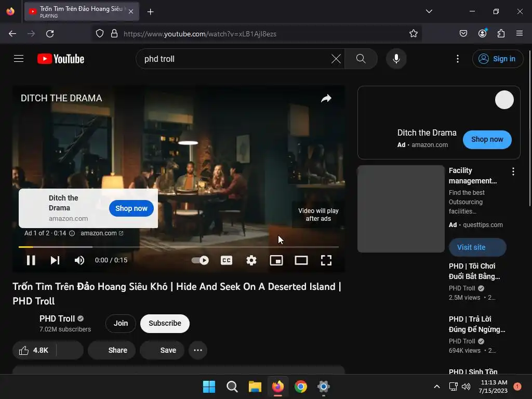
Task: Open PHD Trả Lời Đúng Để Ngừng video
Action: [477, 324]
